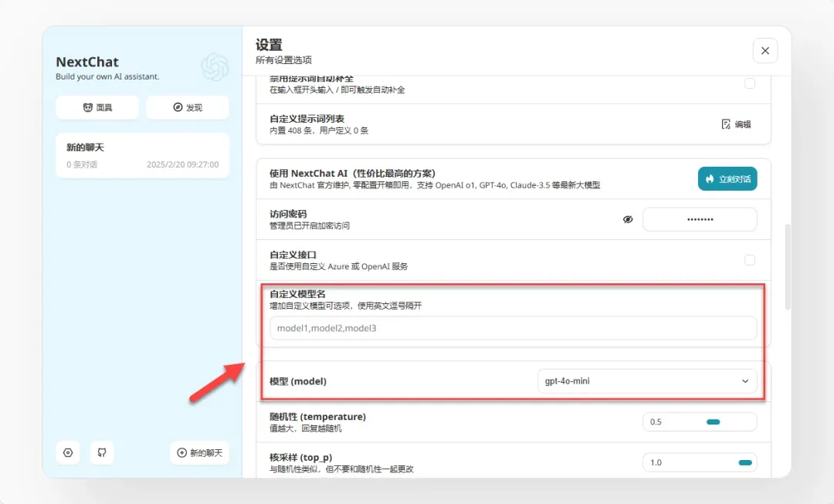Toggle disable prompt auto-completion checkbox
834x504 pixels.
click(749, 83)
